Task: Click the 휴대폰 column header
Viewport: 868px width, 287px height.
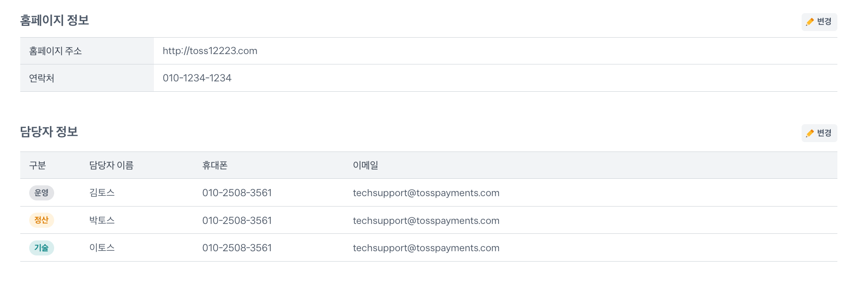Action: coord(215,165)
